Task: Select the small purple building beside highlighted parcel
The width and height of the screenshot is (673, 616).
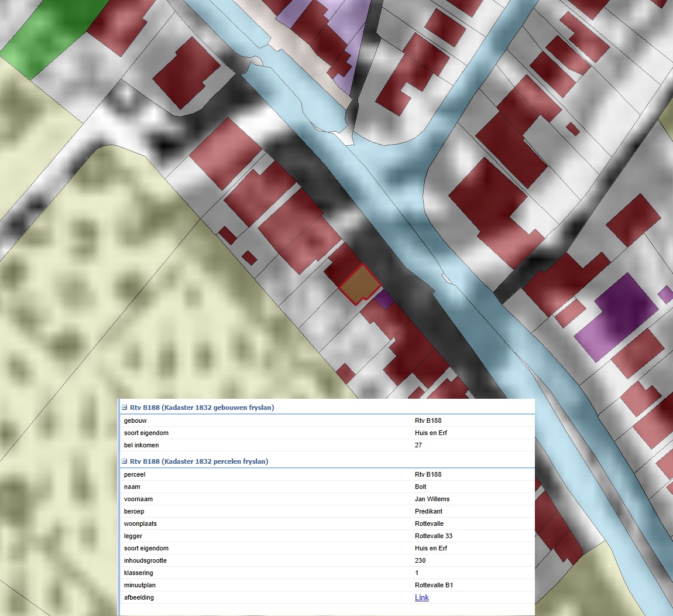Action: pyautogui.click(x=384, y=299)
